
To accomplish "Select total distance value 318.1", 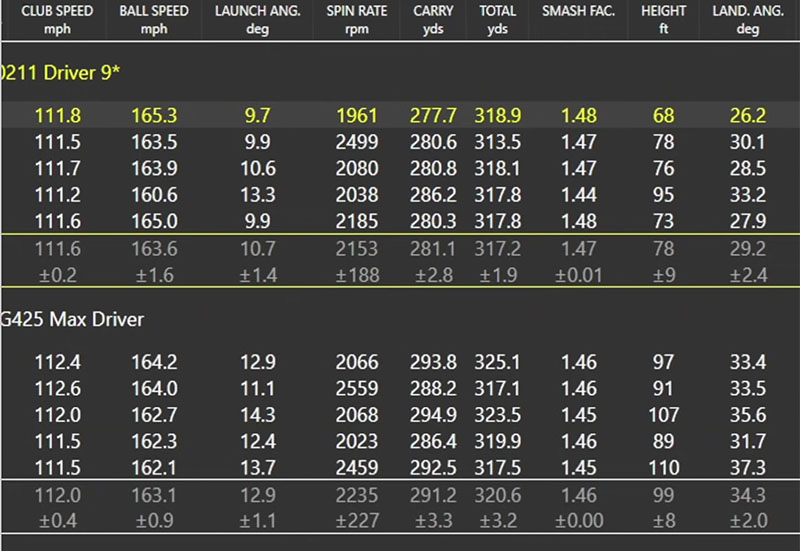I will [498, 168].
